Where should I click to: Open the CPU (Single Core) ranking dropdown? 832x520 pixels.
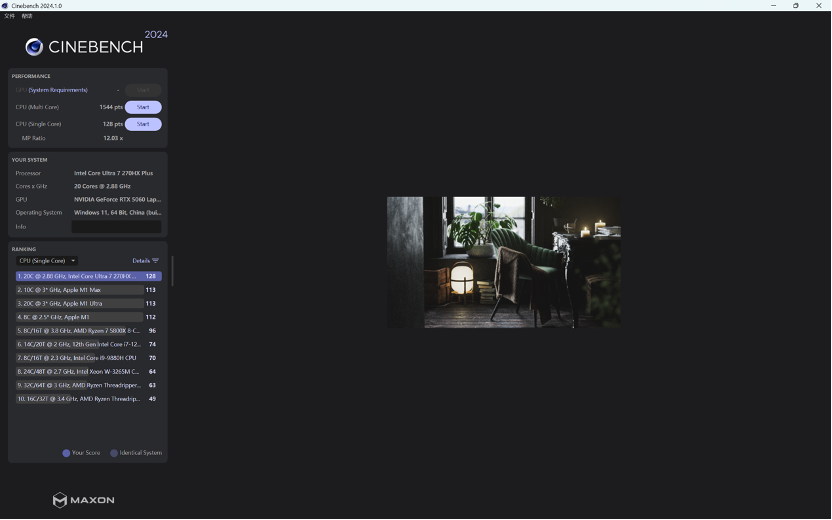pos(47,261)
